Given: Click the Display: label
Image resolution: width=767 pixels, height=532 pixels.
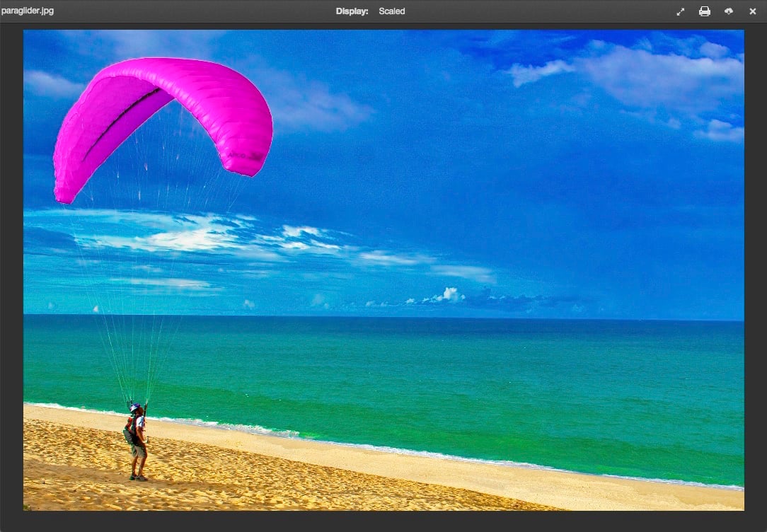Looking at the screenshot, I should [x=352, y=11].
